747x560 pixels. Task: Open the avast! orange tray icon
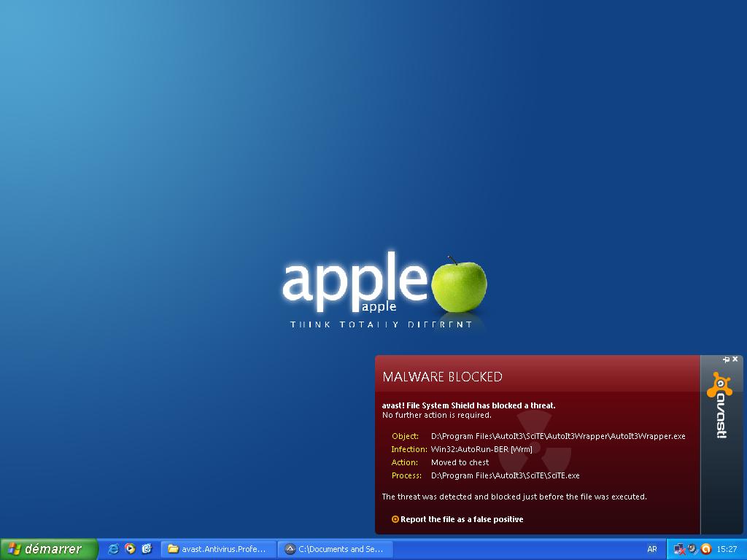point(706,549)
